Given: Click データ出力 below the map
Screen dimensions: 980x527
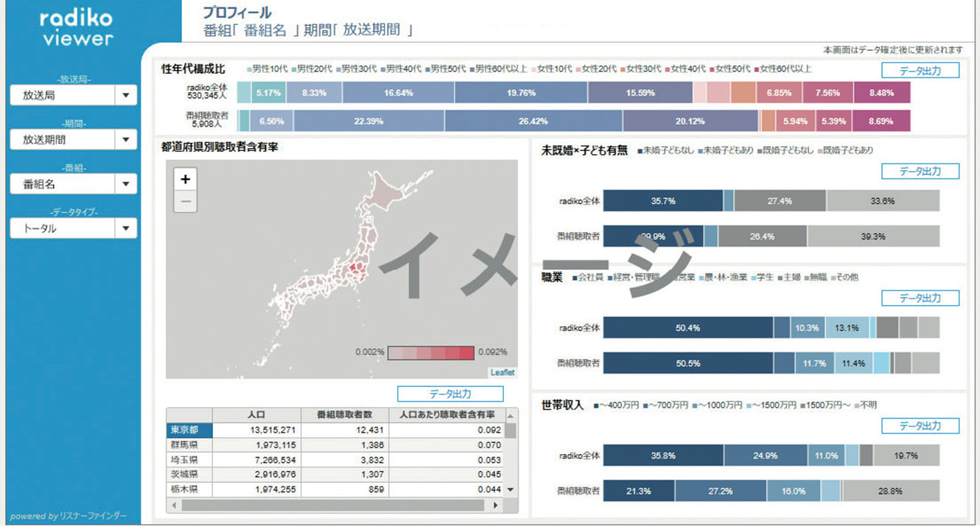Looking at the screenshot, I should coord(450,394).
